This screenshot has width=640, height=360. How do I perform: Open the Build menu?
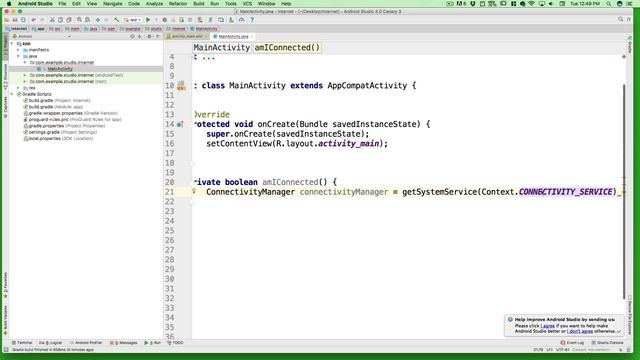point(199,4)
